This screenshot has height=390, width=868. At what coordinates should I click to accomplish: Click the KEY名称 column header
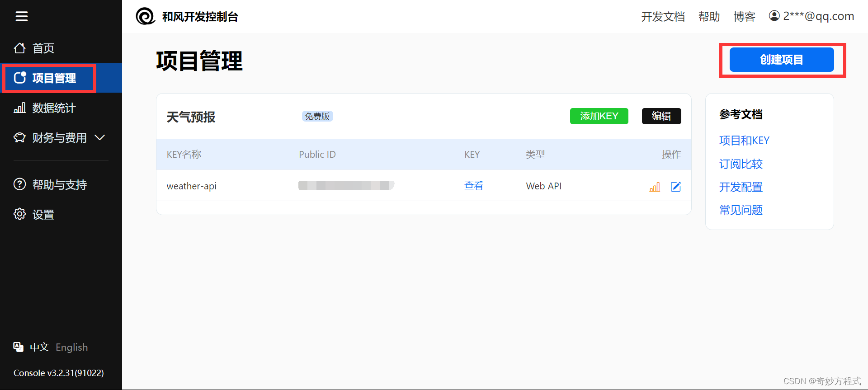pos(184,155)
